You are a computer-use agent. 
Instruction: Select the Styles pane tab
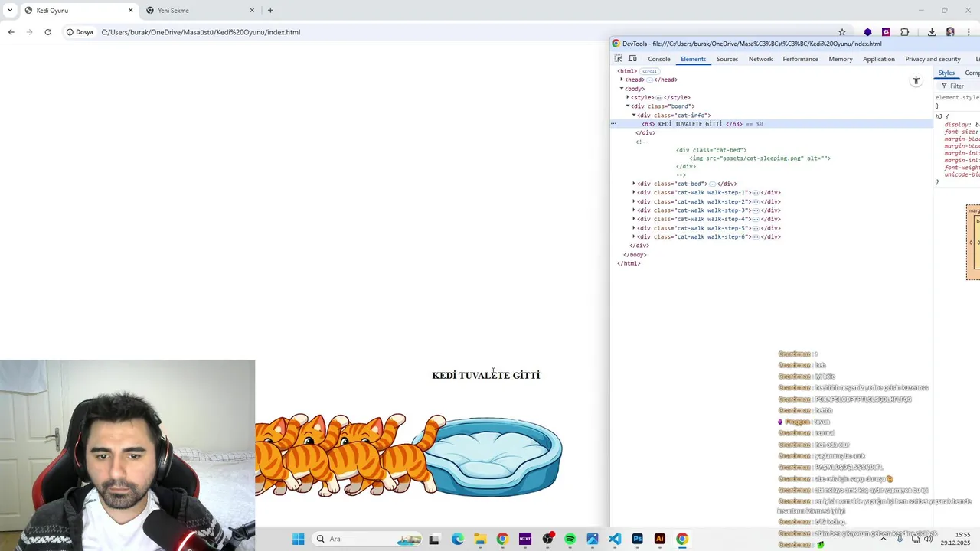click(947, 73)
